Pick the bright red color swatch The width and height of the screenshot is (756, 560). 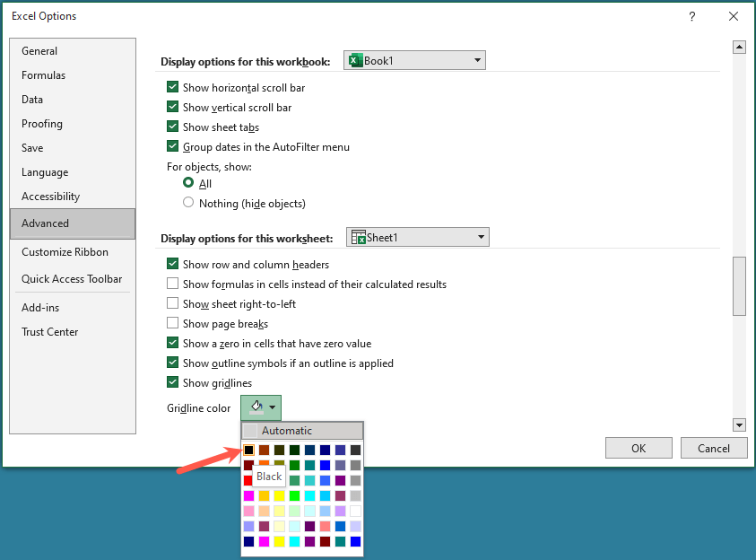point(248,480)
